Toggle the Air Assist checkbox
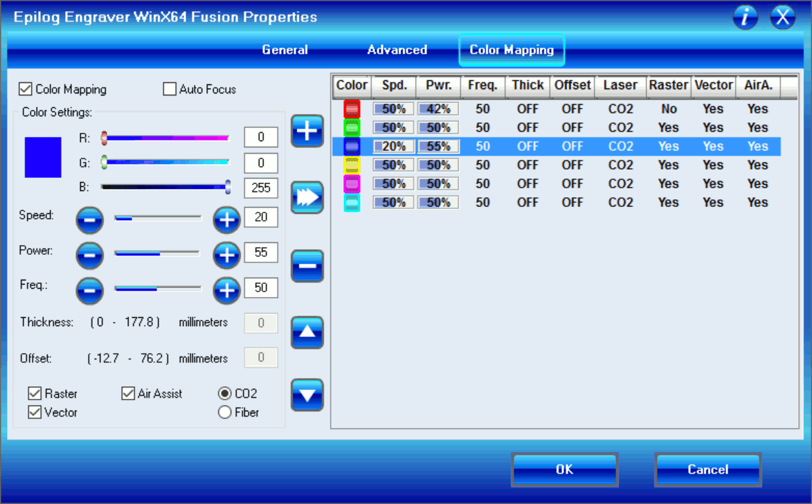This screenshot has height=504, width=812. pos(128,394)
